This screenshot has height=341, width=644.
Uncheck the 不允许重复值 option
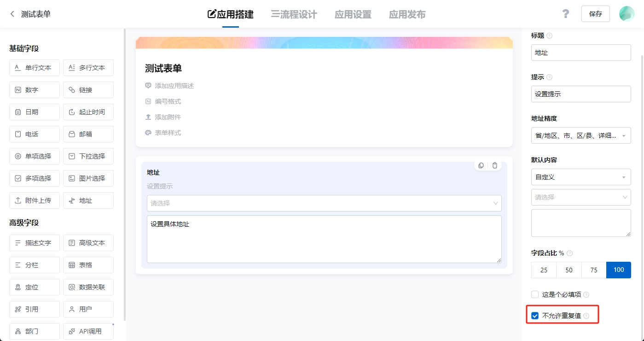[x=534, y=316]
